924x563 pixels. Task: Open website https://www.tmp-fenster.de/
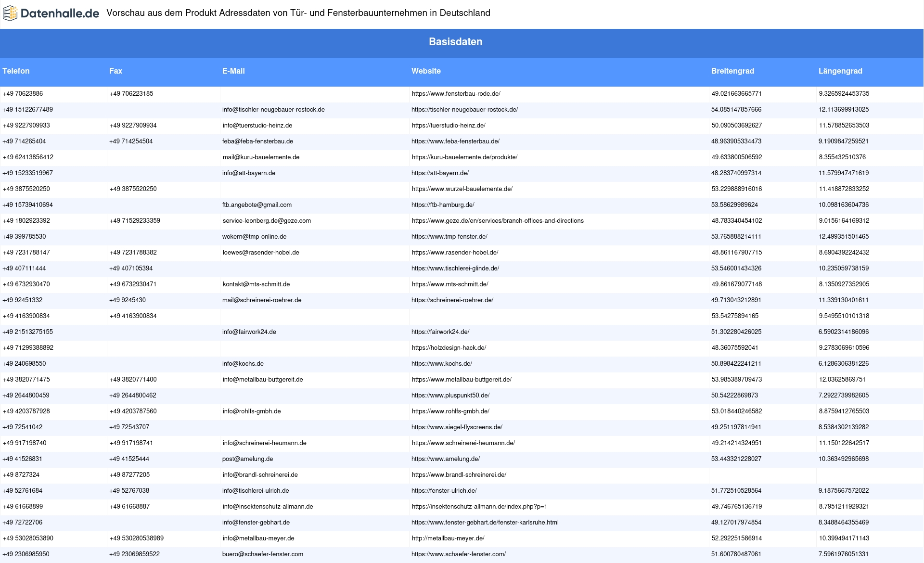coord(449,237)
